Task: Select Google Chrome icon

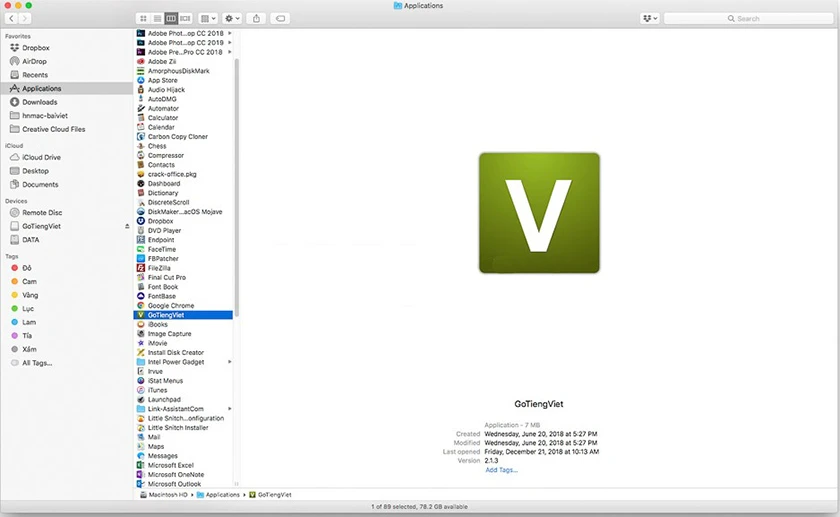Action: (141, 305)
